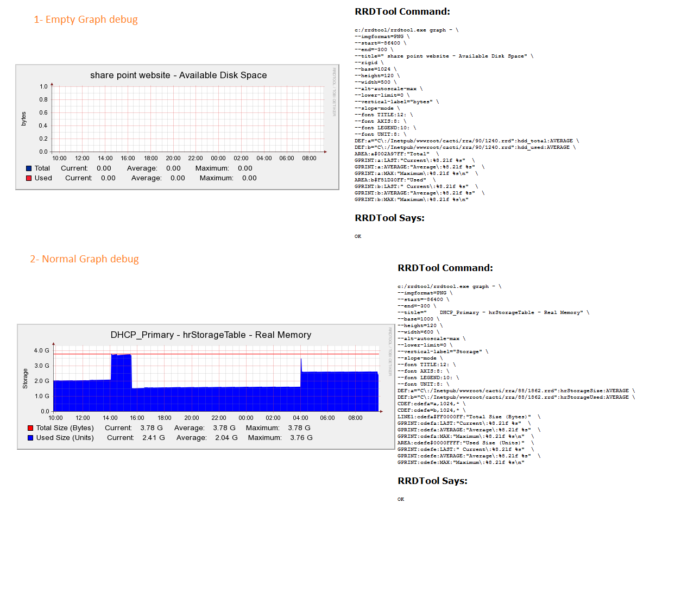Click the '1- Empty Graph debug' heading
700x616 pixels.
point(86,20)
